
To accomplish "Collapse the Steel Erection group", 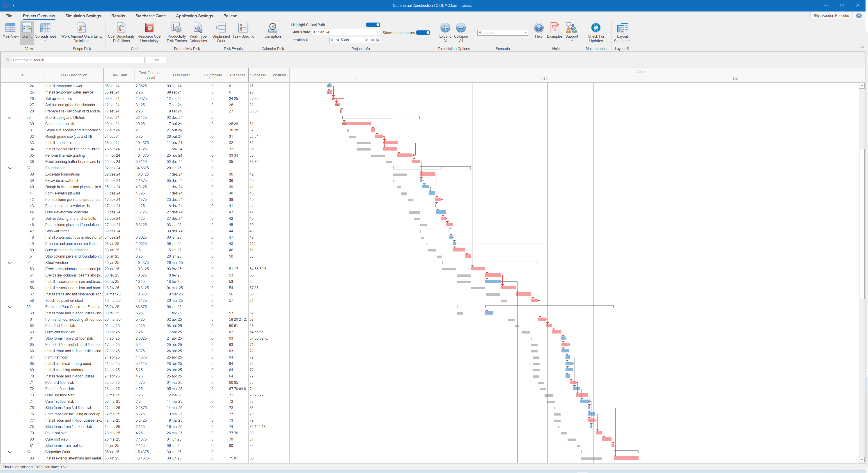I will 10,263.
